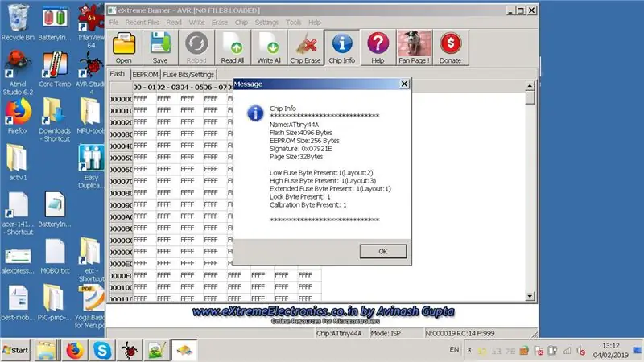This screenshot has height=362, width=644.
Task: Open the File menu
Action: [114, 23]
